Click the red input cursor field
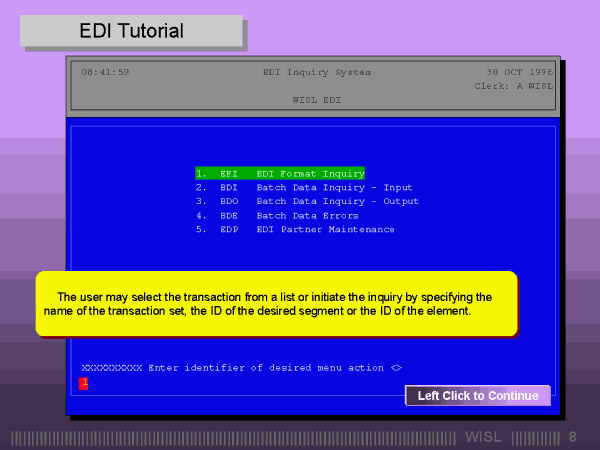600x450 pixels. click(x=84, y=382)
